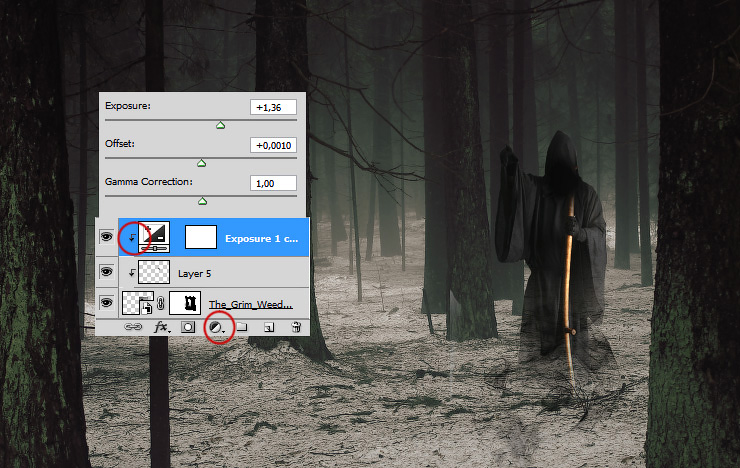Viewport: 740px width, 468px height.
Task: Toggle visibility of The_Grim_Weed layer
Action: click(107, 302)
